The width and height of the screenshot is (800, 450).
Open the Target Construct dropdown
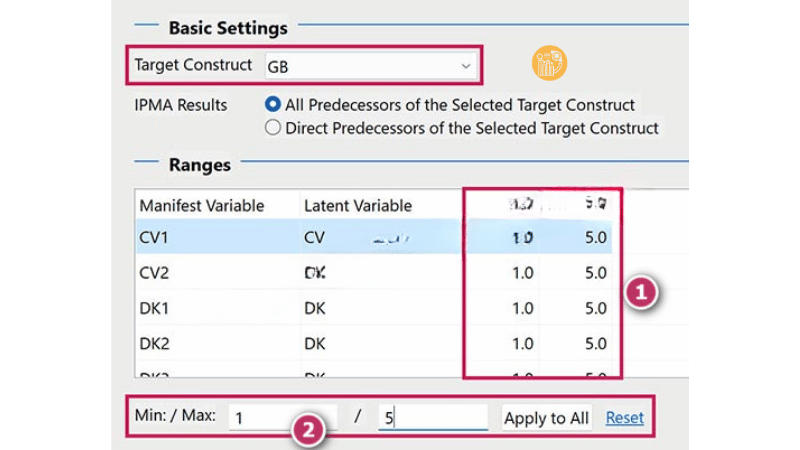click(x=369, y=66)
